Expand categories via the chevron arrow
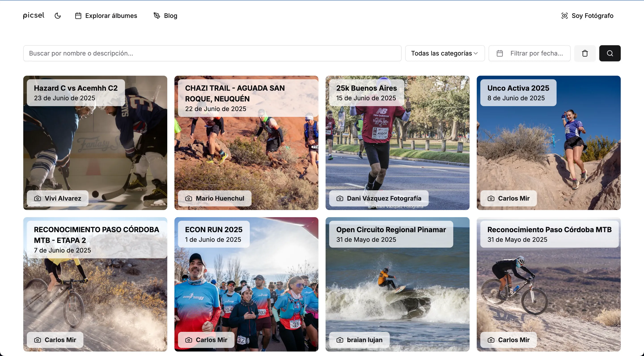The height and width of the screenshot is (356, 644). tap(476, 53)
